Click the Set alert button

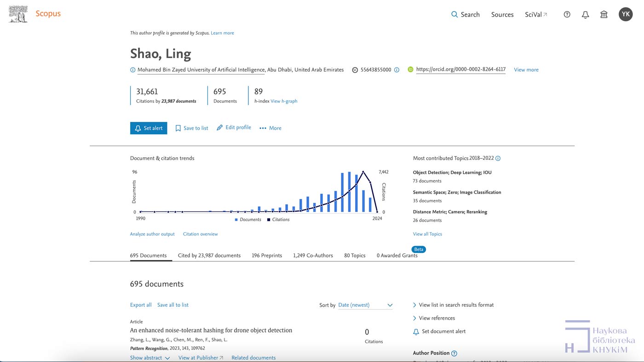(x=149, y=128)
